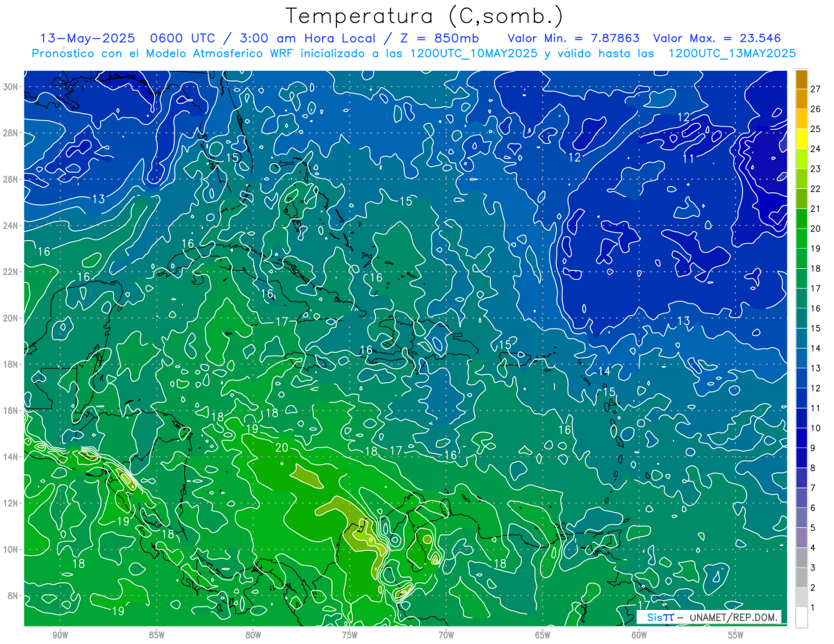Click the '30N' latitude axis label

11,87
